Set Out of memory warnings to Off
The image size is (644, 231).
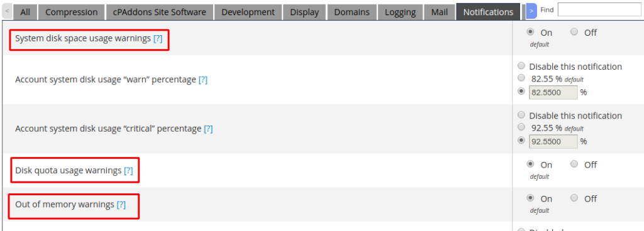[x=574, y=198]
